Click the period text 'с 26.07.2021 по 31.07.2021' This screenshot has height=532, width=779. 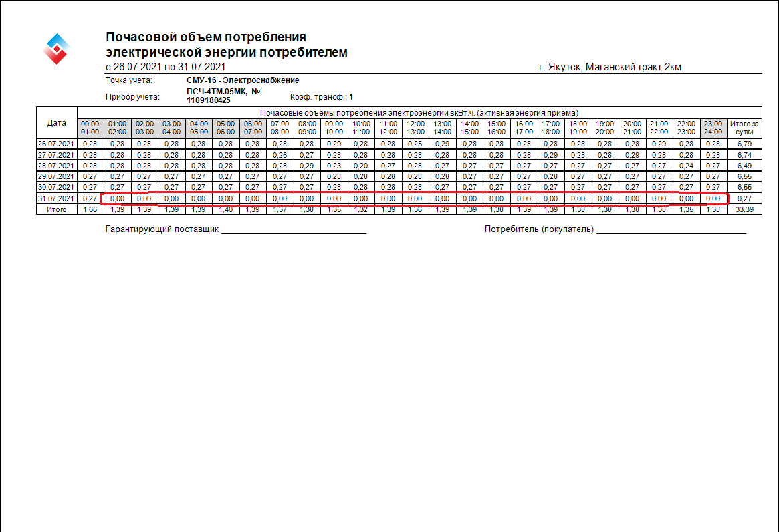point(165,67)
